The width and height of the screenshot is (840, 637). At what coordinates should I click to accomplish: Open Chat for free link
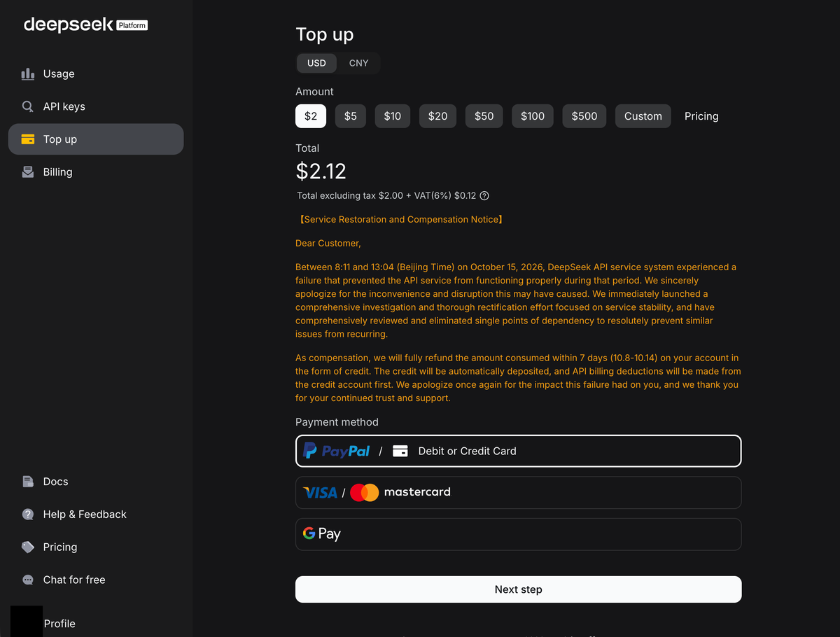tap(96, 580)
